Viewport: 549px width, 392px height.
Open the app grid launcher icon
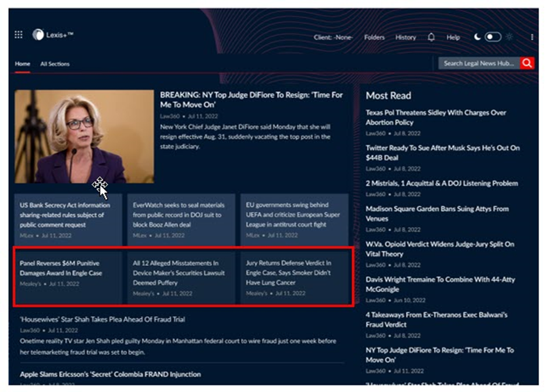point(19,35)
